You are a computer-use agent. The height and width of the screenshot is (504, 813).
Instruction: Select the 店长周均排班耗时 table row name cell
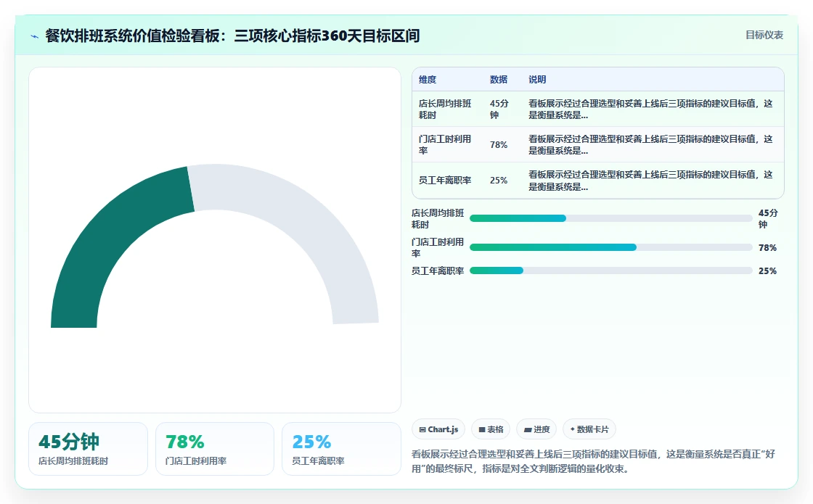[x=446, y=110]
